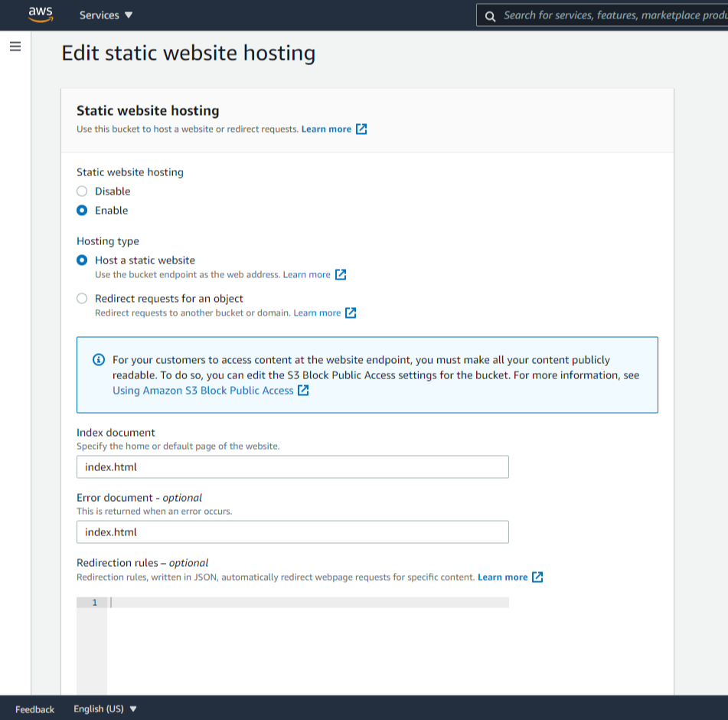Click the 'Hosting type' label
The height and width of the screenshot is (720, 728).
coord(108,241)
